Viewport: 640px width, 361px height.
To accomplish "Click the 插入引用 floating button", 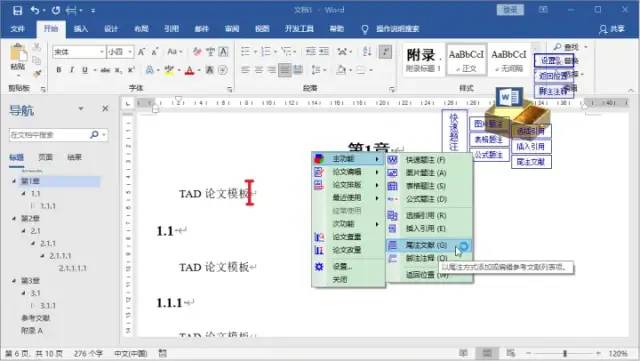I will (531, 146).
